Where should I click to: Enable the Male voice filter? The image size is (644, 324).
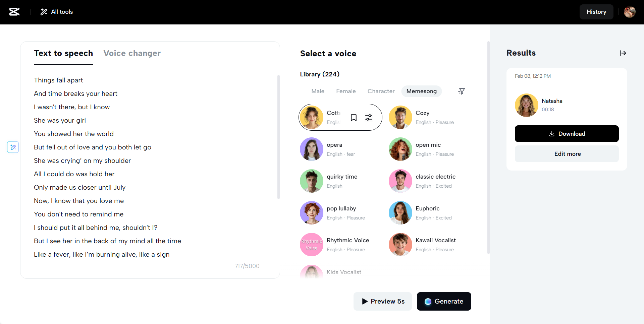pyautogui.click(x=318, y=91)
